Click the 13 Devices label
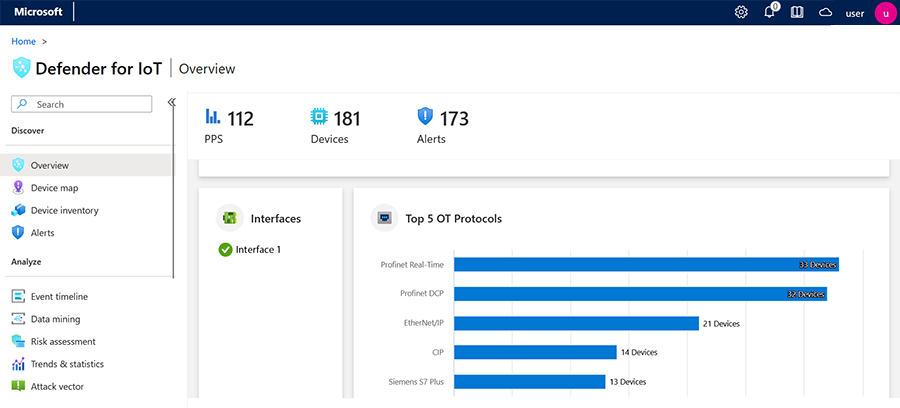The image size is (900, 408). 627,382
